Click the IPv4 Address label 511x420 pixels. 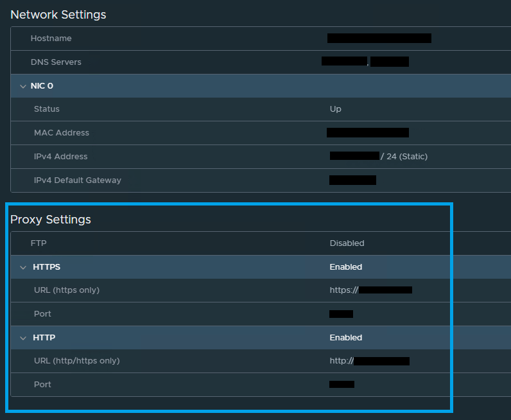60,157
